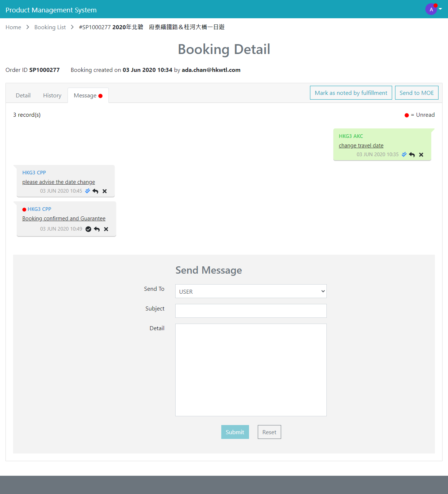The image size is (448, 494).
Task: Click the Reset button below the message form
Action: [269, 432]
